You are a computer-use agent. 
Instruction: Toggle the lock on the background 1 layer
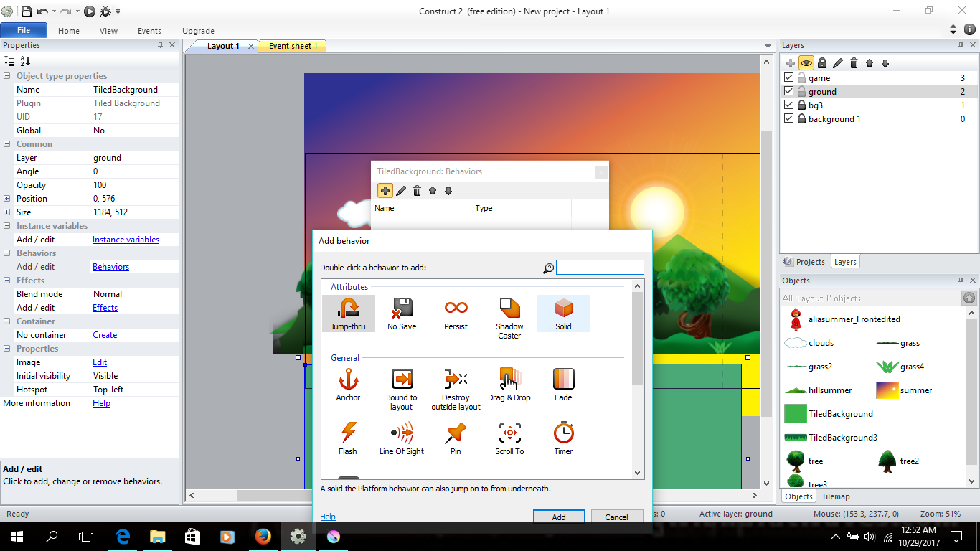tap(801, 118)
